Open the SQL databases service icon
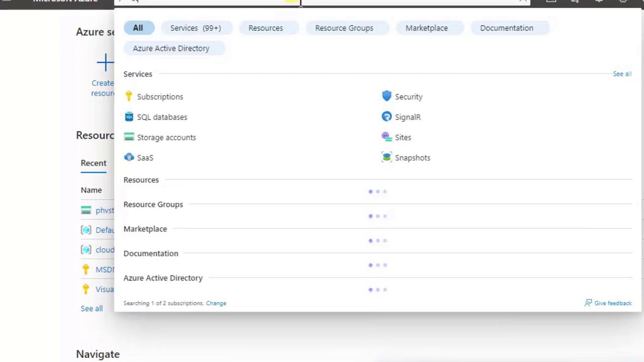This screenshot has height=362, width=644. (x=129, y=117)
